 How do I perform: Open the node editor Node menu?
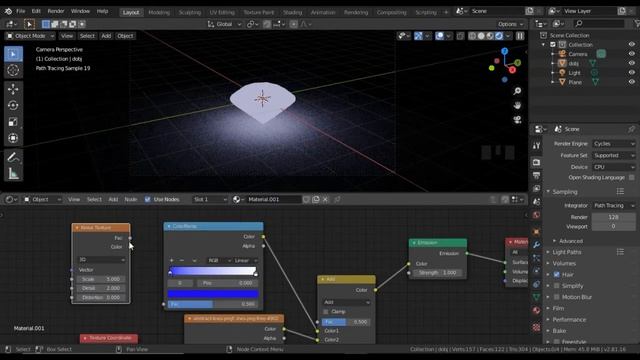131,200
